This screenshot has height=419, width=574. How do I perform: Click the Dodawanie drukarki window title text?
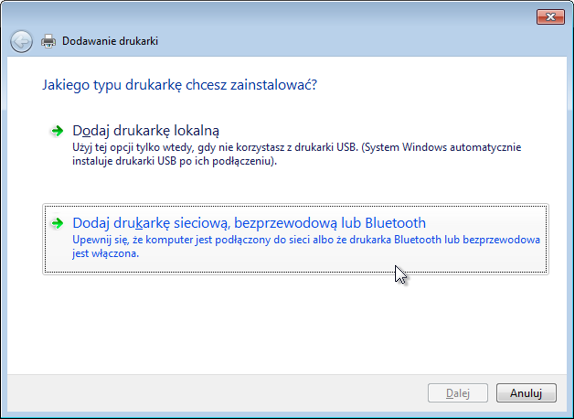(x=110, y=41)
